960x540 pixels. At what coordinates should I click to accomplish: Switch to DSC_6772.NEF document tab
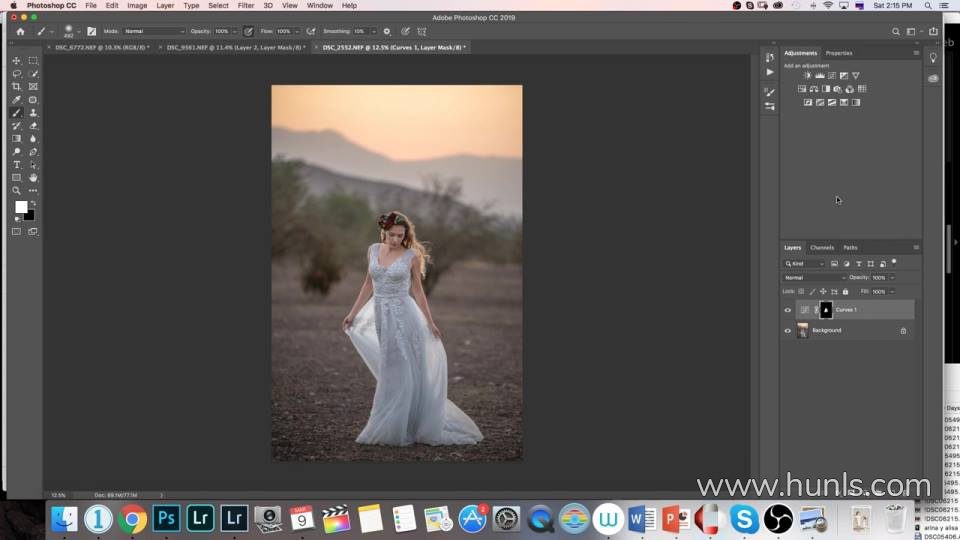[101, 47]
